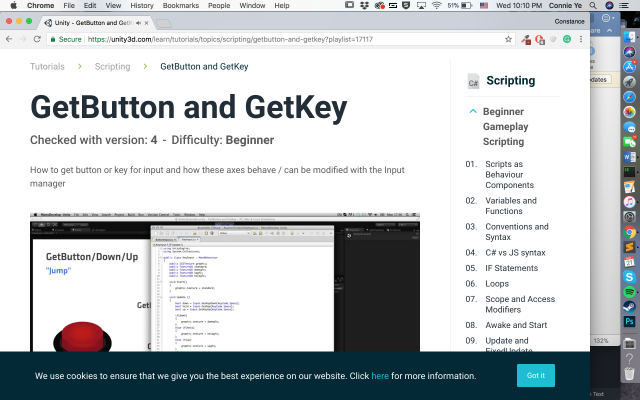The height and width of the screenshot is (400, 640).
Task: Click the Scripting breadcrumb link
Action: pos(112,67)
